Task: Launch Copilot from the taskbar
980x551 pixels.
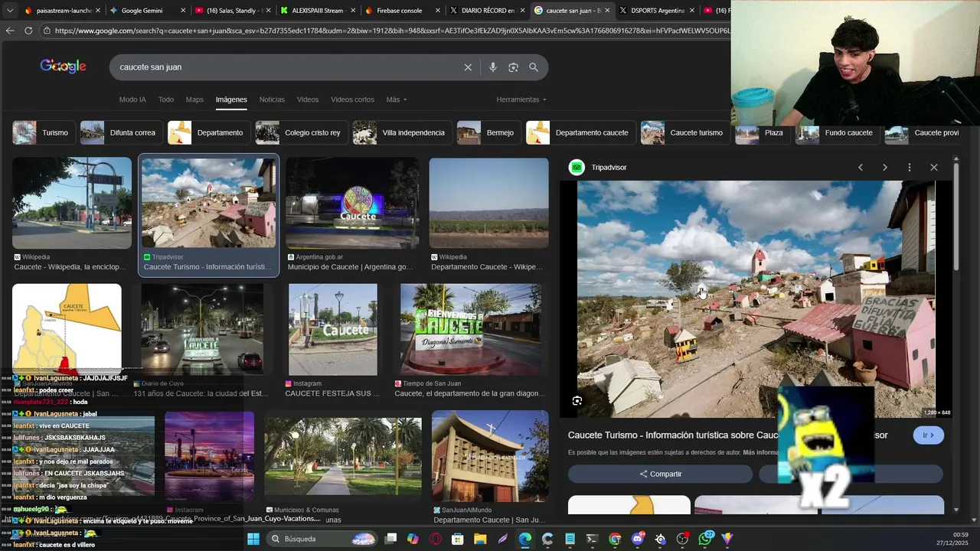Action: [x=413, y=539]
